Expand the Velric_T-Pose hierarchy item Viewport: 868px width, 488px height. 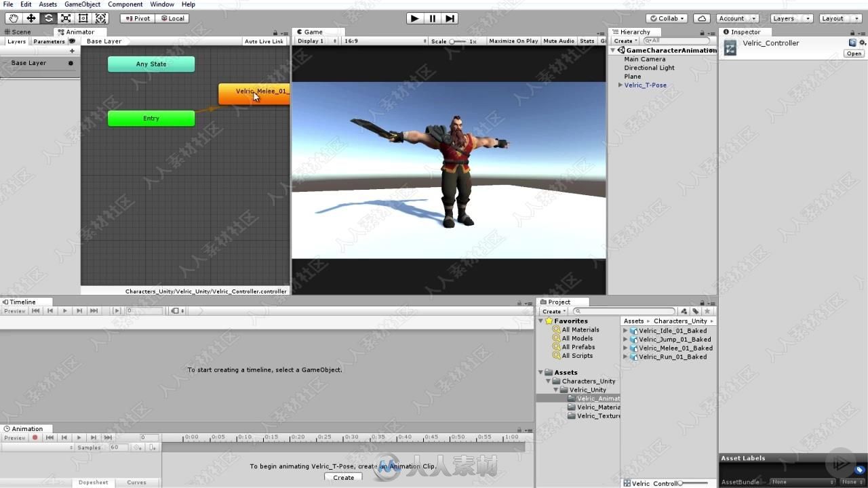tap(620, 85)
